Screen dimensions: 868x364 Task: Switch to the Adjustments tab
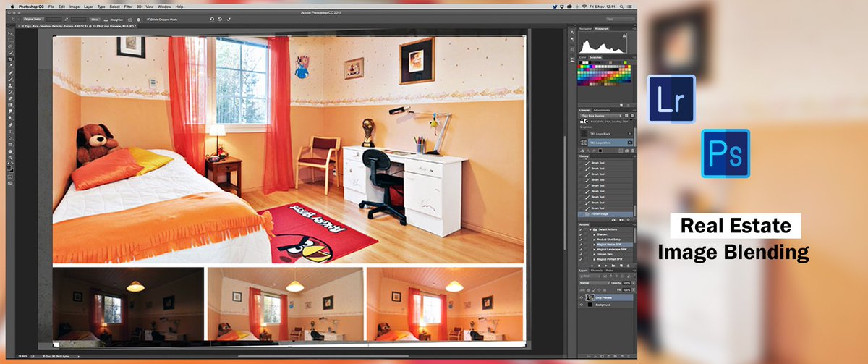602,110
